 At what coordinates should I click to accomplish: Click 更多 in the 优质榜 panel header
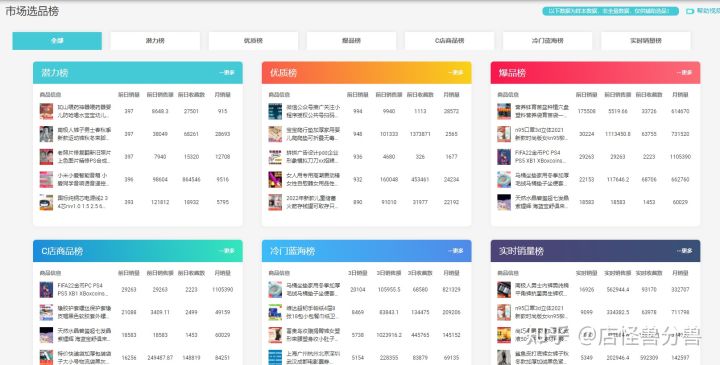(456, 73)
